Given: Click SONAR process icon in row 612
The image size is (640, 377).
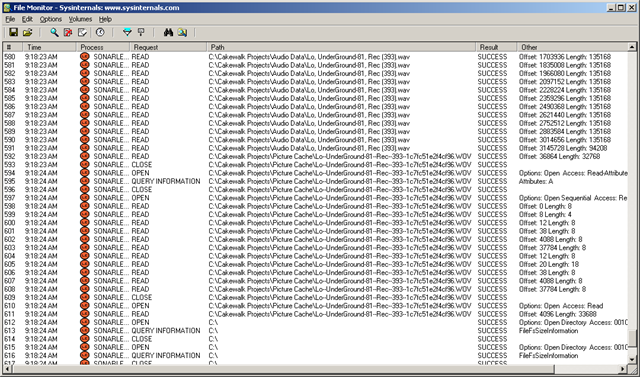Looking at the screenshot, I should (x=84, y=322).
